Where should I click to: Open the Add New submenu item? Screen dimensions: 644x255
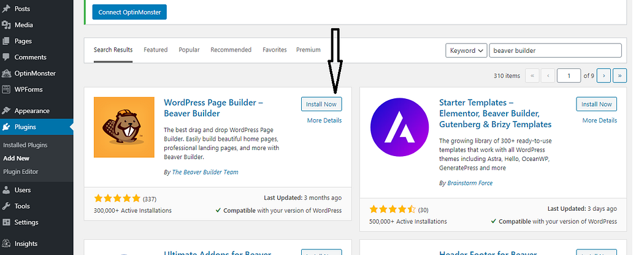(x=17, y=159)
